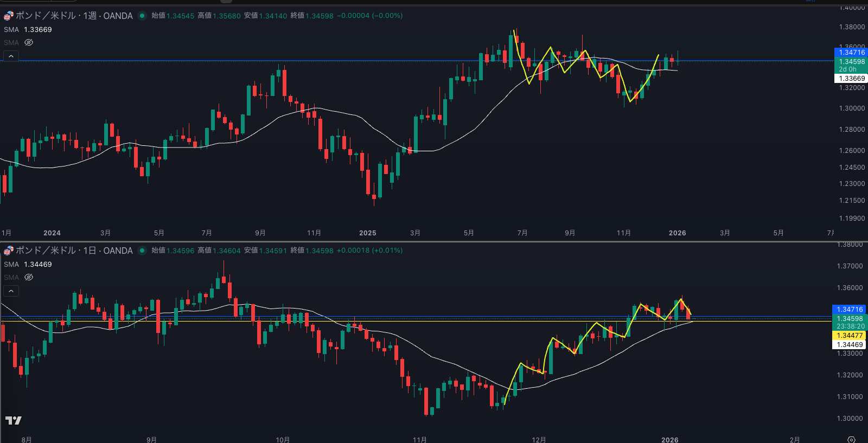
Task: Click the GBP/USD flag icon on daily chart
Action: coord(9,251)
